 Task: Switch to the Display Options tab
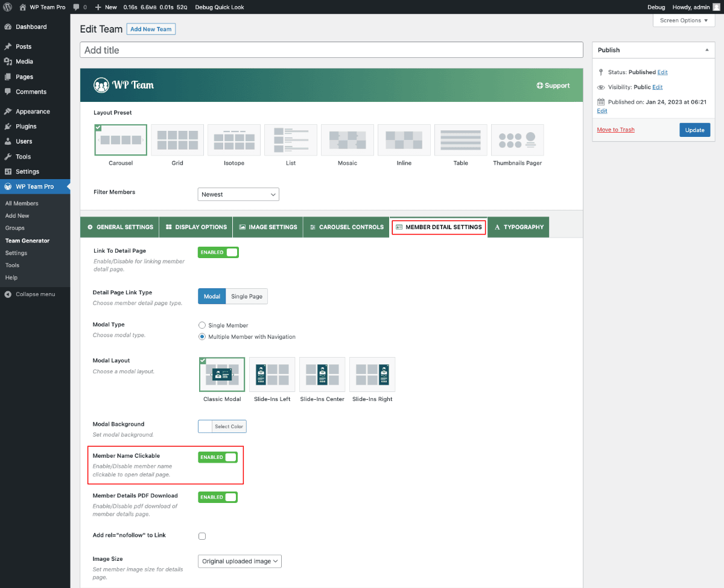[x=196, y=227]
